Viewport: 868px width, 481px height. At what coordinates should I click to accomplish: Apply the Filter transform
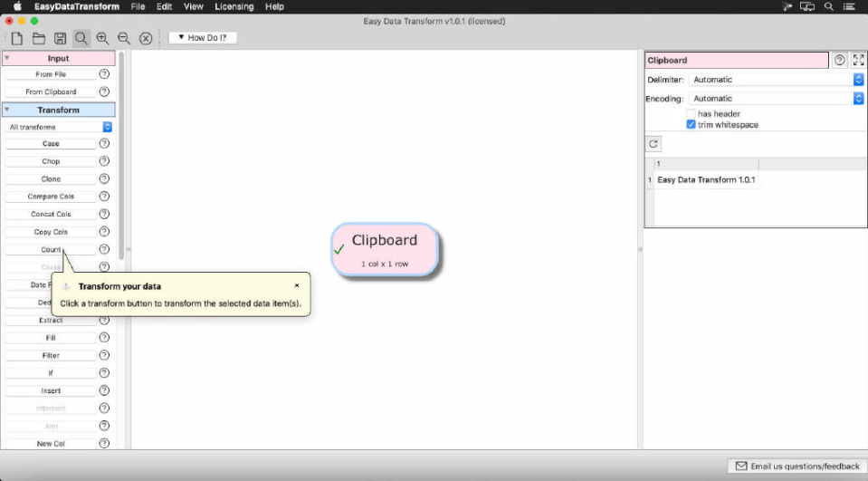tap(51, 355)
